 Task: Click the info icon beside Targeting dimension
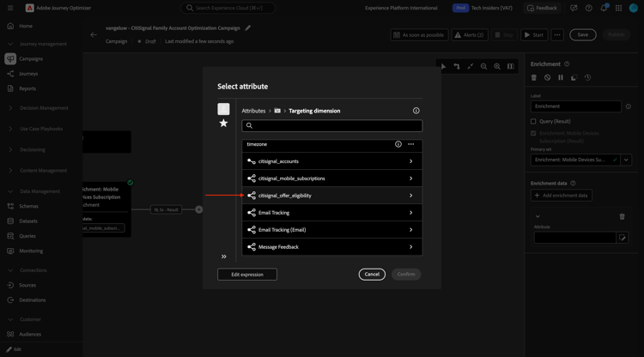pyautogui.click(x=416, y=111)
